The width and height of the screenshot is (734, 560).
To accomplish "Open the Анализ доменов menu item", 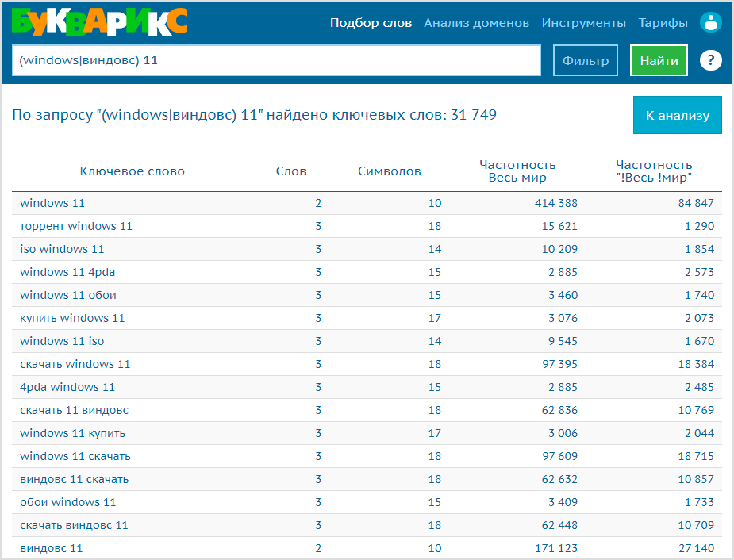I will pyautogui.click(x=477, y=22).
